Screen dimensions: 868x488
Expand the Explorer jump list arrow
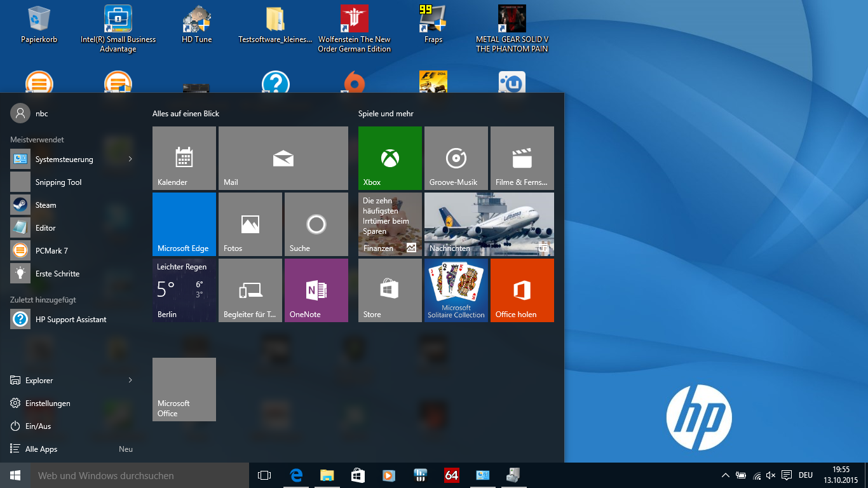click(x=130, y=380)
